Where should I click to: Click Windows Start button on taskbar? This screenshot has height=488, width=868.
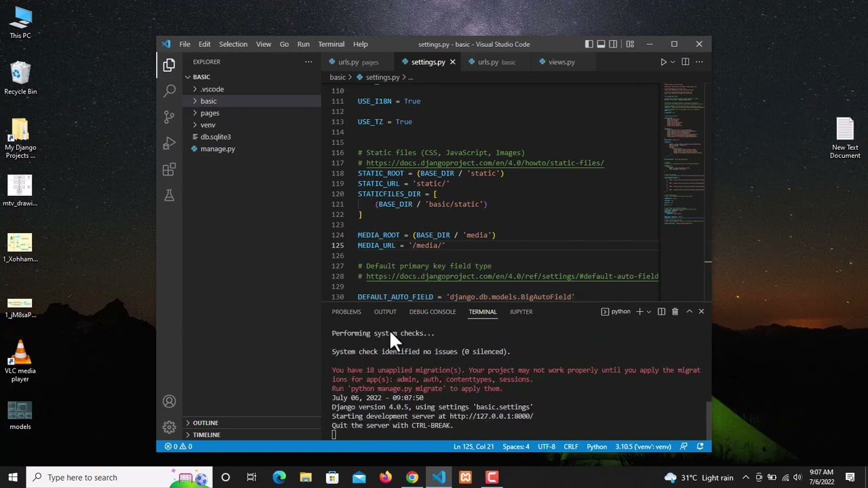[13, 477]
